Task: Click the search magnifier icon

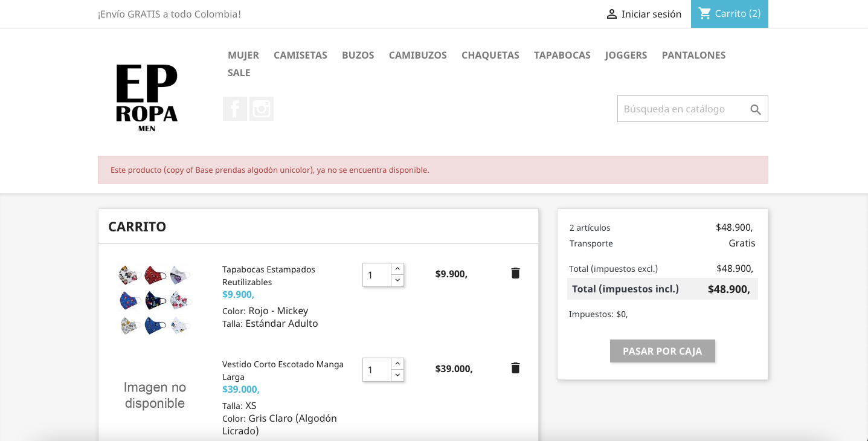Action: (x=756, y=109)
